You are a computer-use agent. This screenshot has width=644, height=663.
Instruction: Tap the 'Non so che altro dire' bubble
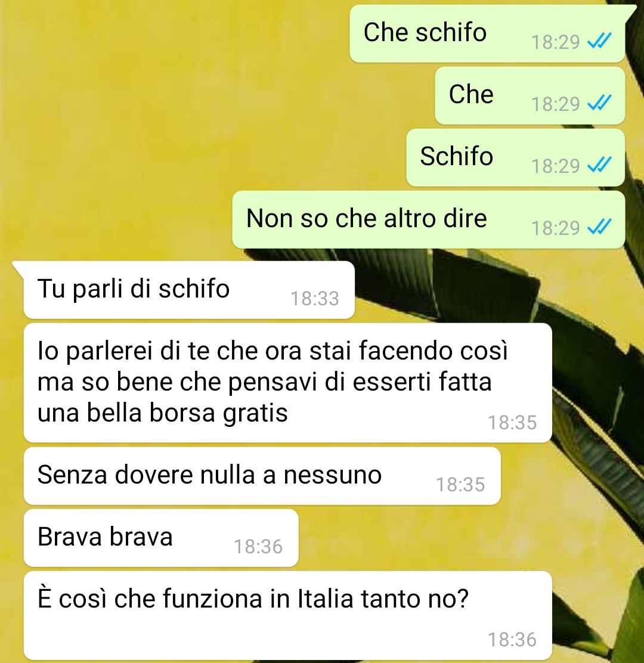tap(428, 219)
